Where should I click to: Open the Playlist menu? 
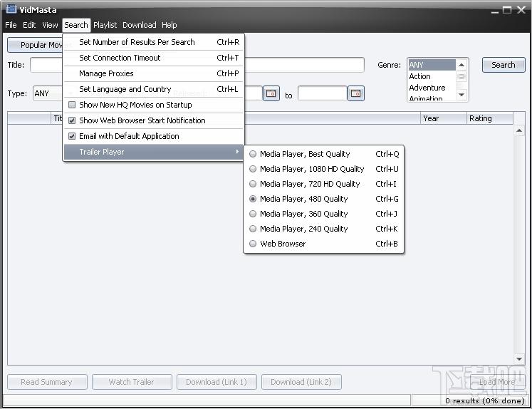tap(105, 25)
